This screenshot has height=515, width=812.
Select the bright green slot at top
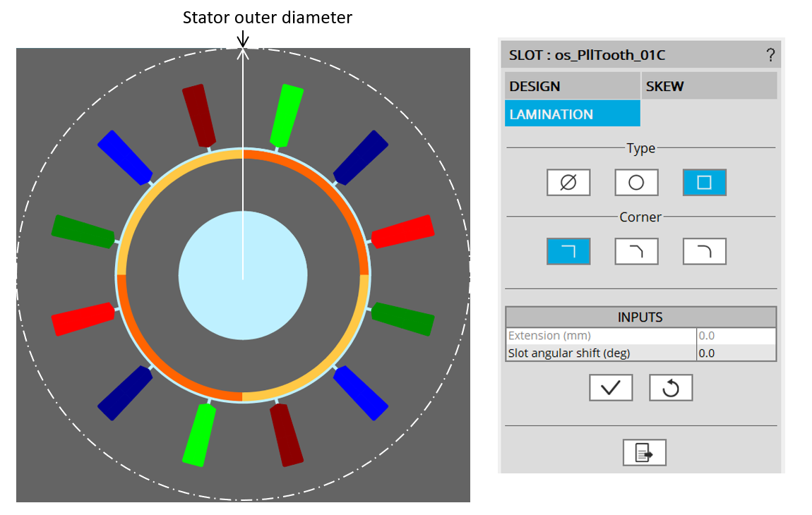[x=287, y=114]
